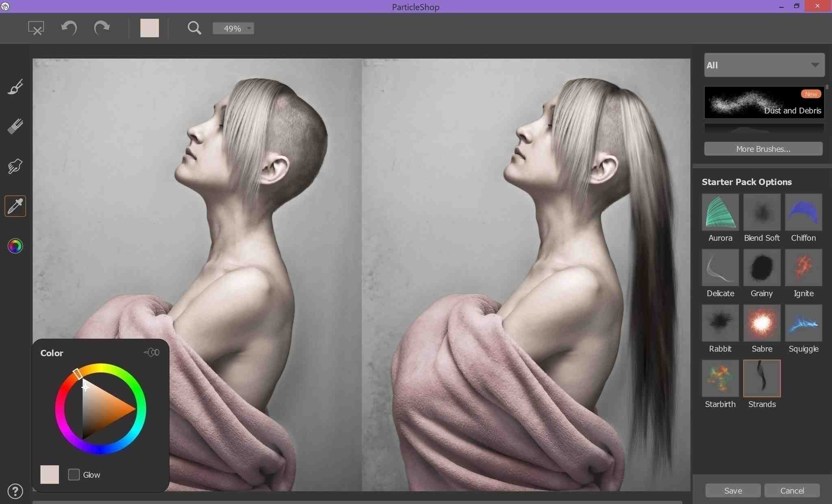Select the paint brush tool
832x504 pixels.
[x=15, y=87]
